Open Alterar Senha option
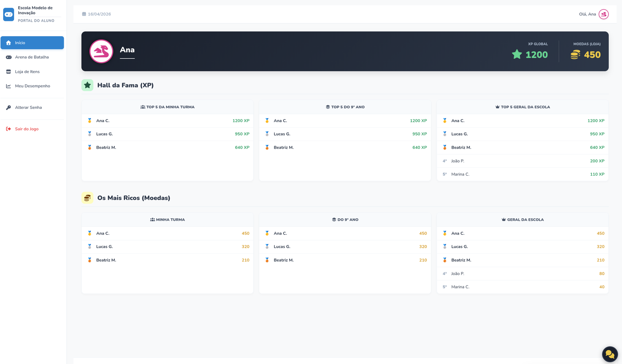 (28, 108)
